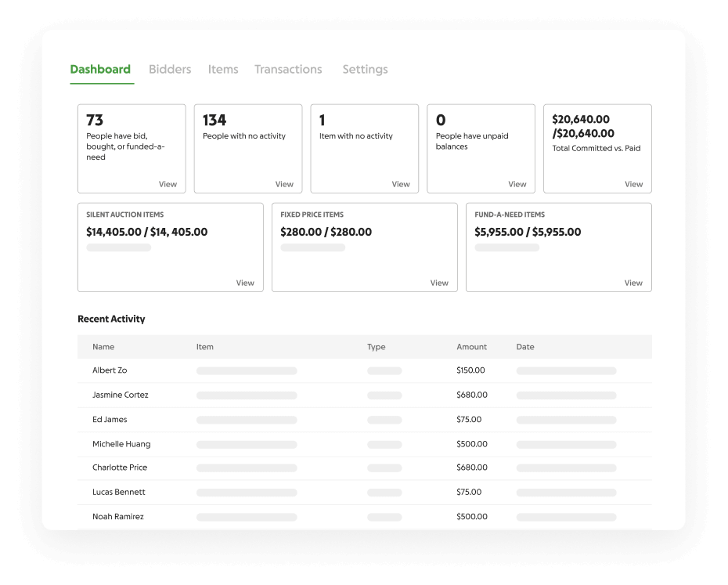The image size is (728, 585).
Task: Click the $680.00 amount for Charlotte Price
Action: click(x=472, y=468)
